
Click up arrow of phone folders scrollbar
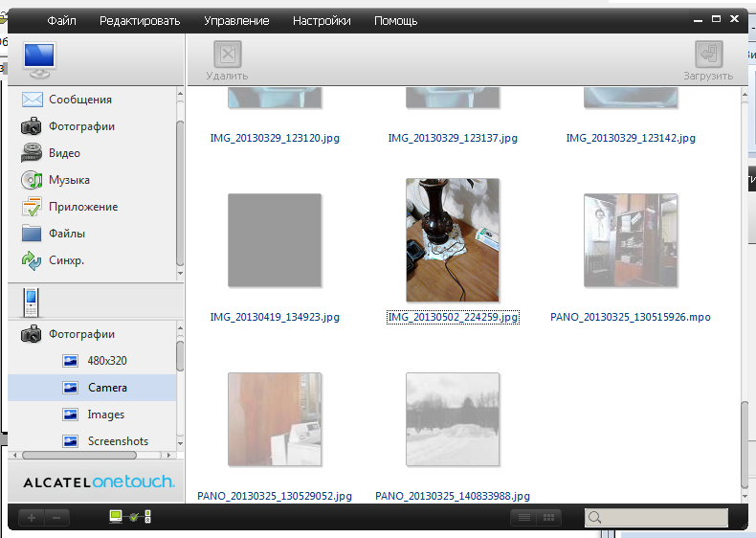[180, 328]
